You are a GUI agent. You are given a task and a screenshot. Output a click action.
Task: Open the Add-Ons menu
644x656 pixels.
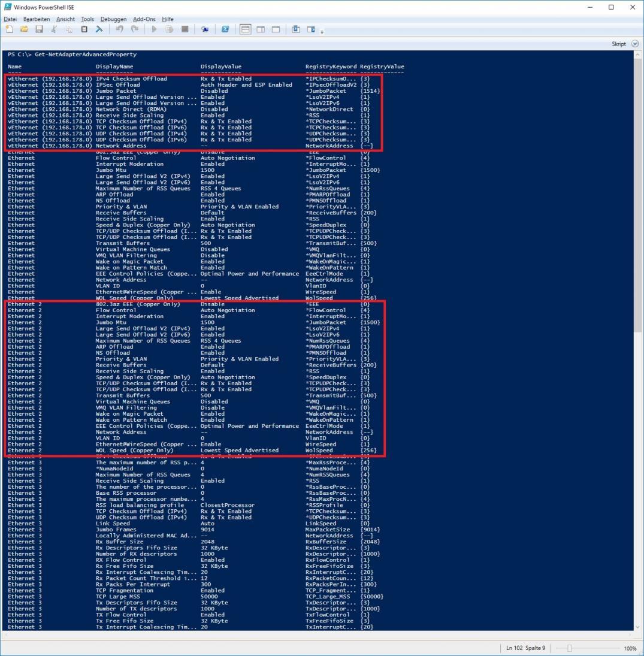[x=144, y=19]
